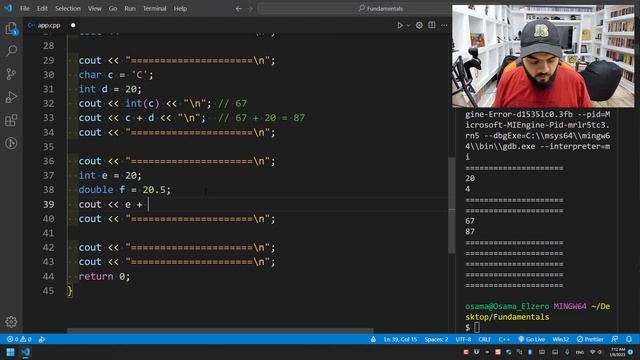
Task: Show errors and warnings in status bar
Action: tap(19, 340)
